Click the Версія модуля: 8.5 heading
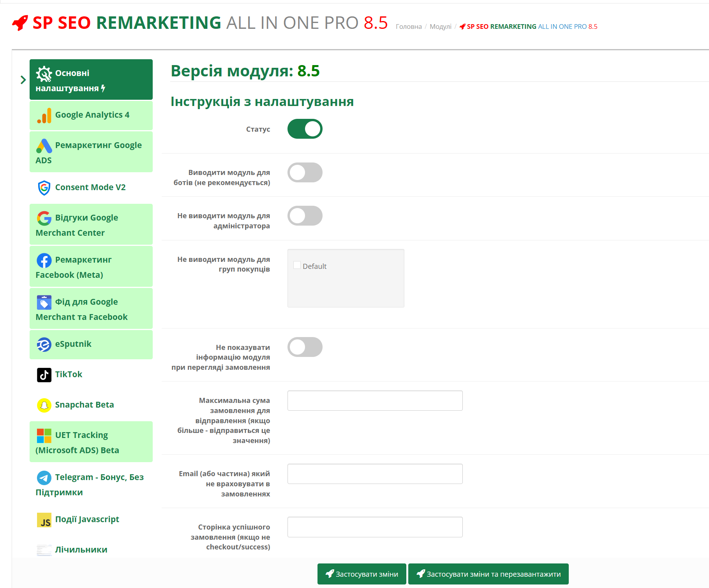This screenshot has width=709, height=588. 245,71
